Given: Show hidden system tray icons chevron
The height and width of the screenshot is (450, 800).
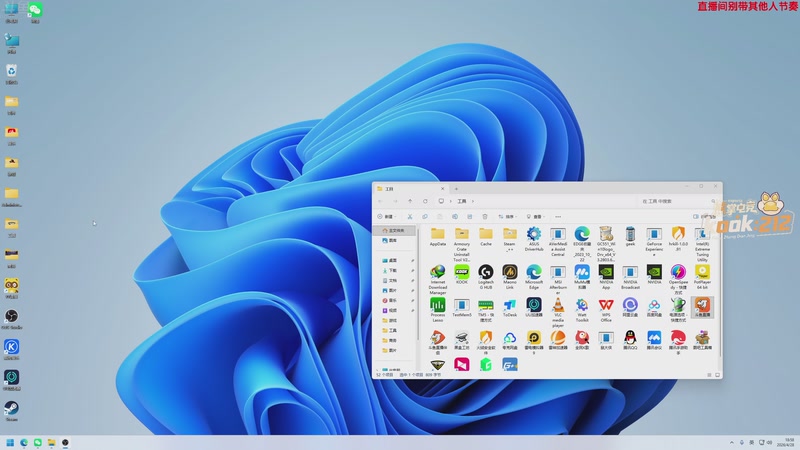Looking at the screenshot, I should (732, 442).
